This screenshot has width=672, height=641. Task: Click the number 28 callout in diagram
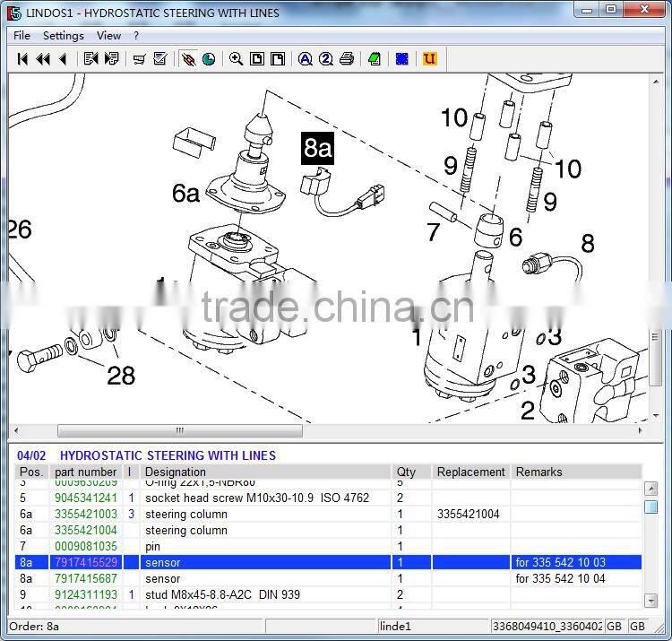[x=121, y=376]
